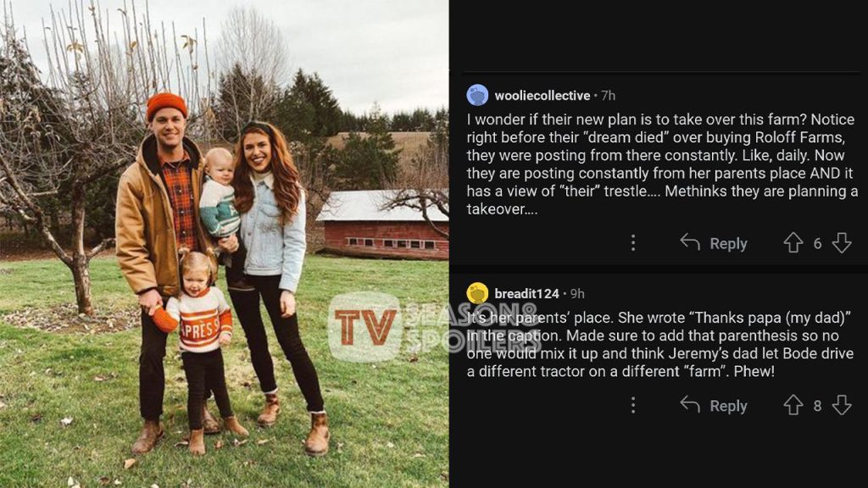Downvote the wooliecollective comment
Image resolution: width=868 pixels, height=488 pixels.
841,243
